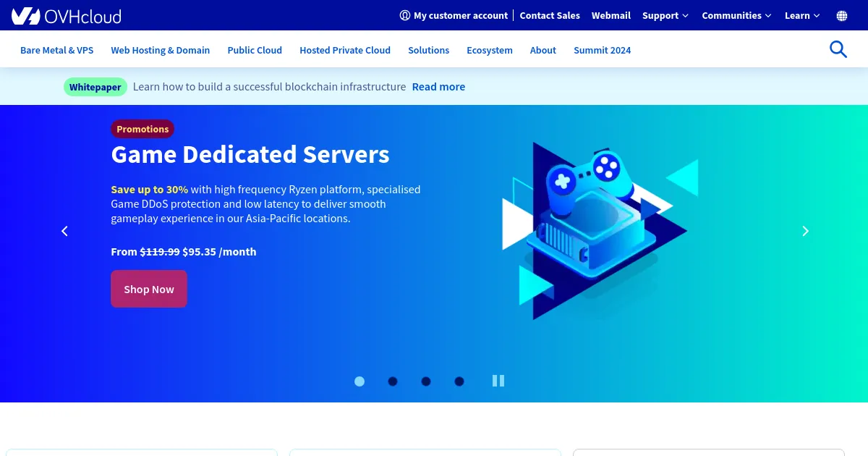
Task: Advance to the next slide arrow
Action: point(805,231)
